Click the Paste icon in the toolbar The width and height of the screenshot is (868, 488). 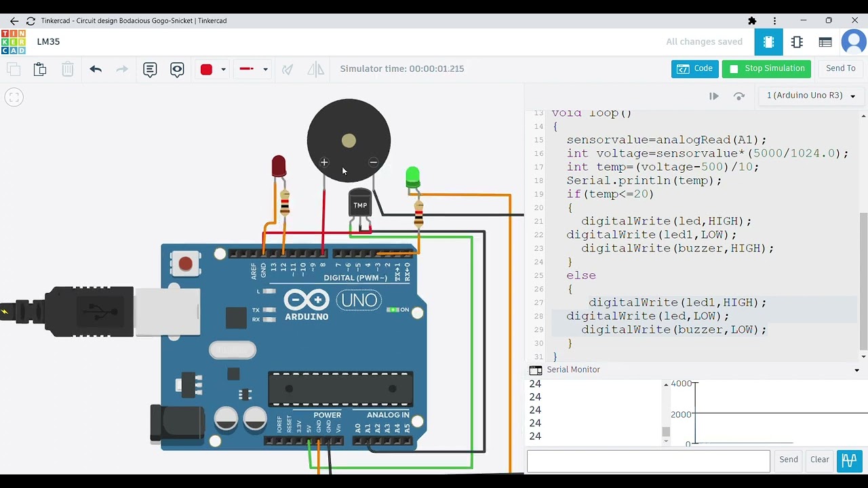click(x=40, y=68)
